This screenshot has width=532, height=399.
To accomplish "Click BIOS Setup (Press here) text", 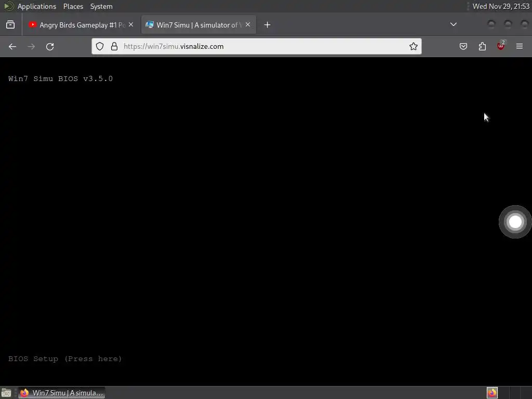I will point(65,358).
